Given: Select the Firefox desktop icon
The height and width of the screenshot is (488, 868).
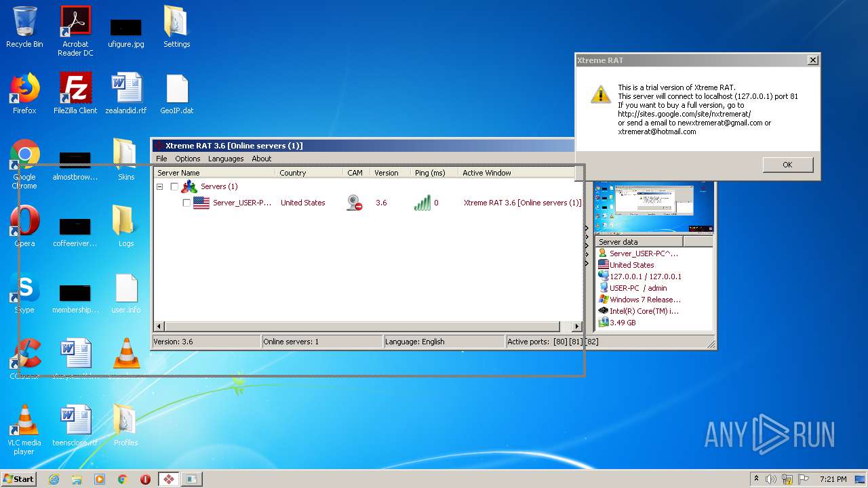Looking at the screenshot, I should click(24, 94).
